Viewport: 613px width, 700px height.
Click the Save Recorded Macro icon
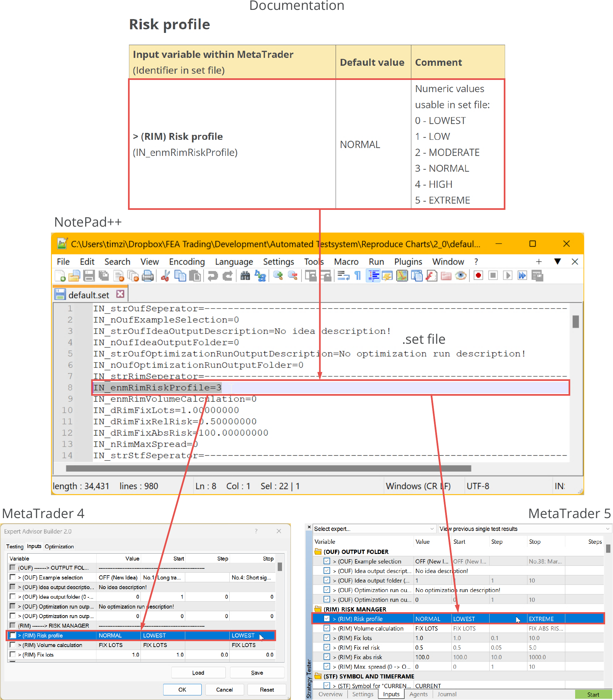click(x=537, y=276)
